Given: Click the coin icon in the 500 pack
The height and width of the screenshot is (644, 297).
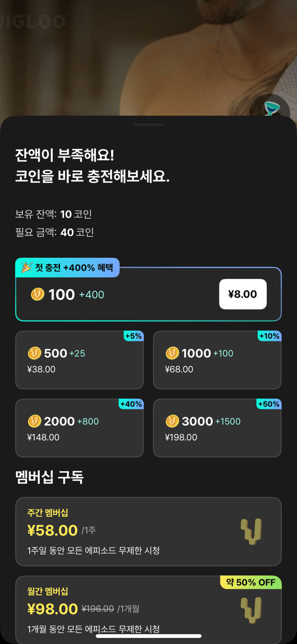Looking at the screenshot, I should (x=34, y=353).
